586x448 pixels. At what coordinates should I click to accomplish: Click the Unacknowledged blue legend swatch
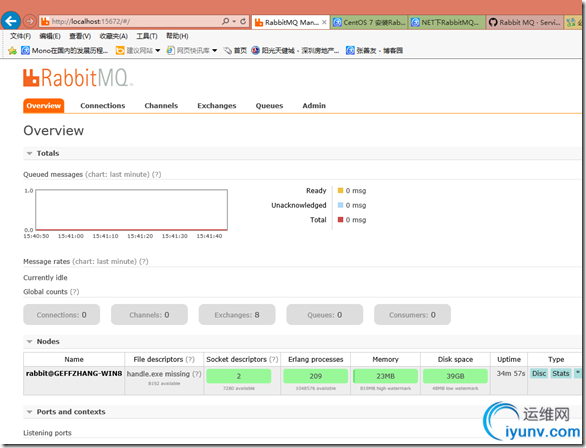click(x=340, y=205)
